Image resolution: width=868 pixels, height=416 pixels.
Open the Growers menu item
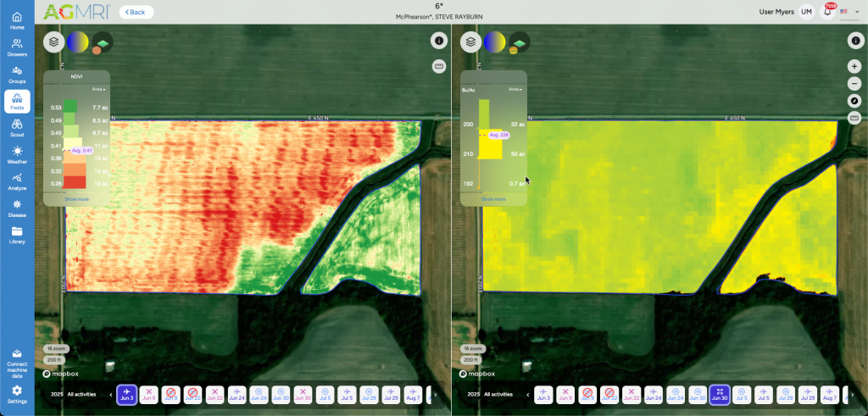click(17, 47)
